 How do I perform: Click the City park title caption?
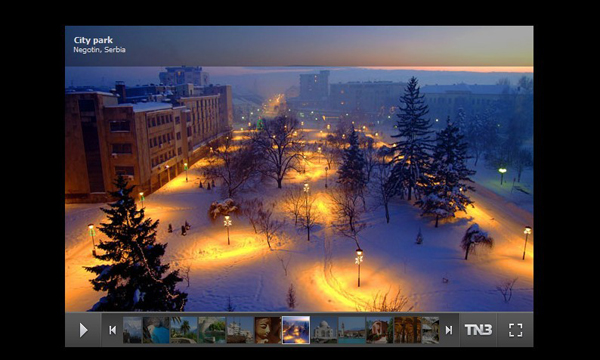tap(93, 40)
